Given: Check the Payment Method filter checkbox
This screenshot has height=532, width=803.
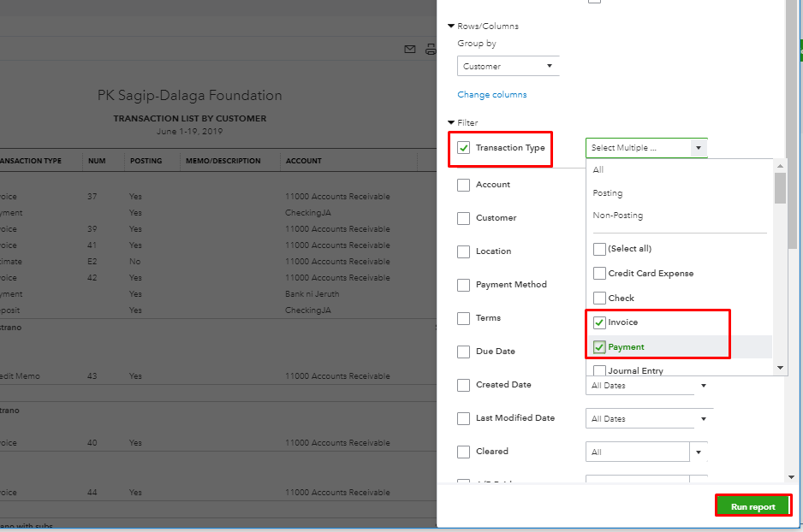Looking at the screenshot, I should pyautogui.click(x=464, y=285).
